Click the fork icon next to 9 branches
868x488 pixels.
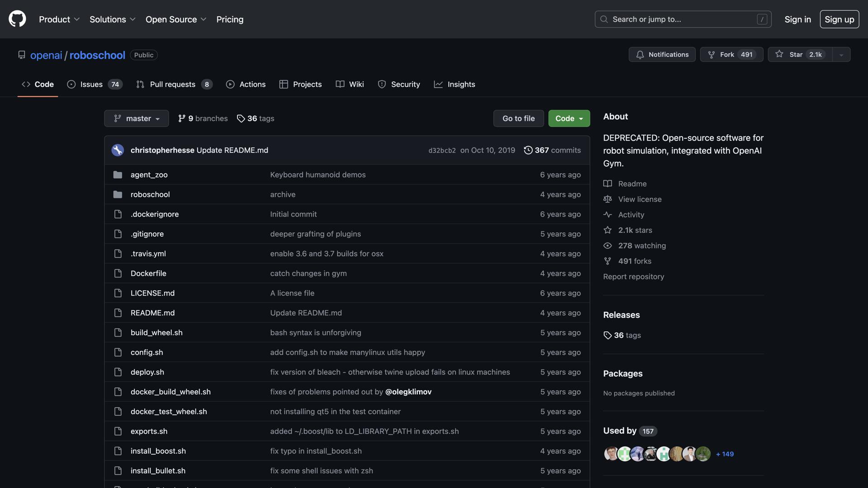click(x=182, y=118)
